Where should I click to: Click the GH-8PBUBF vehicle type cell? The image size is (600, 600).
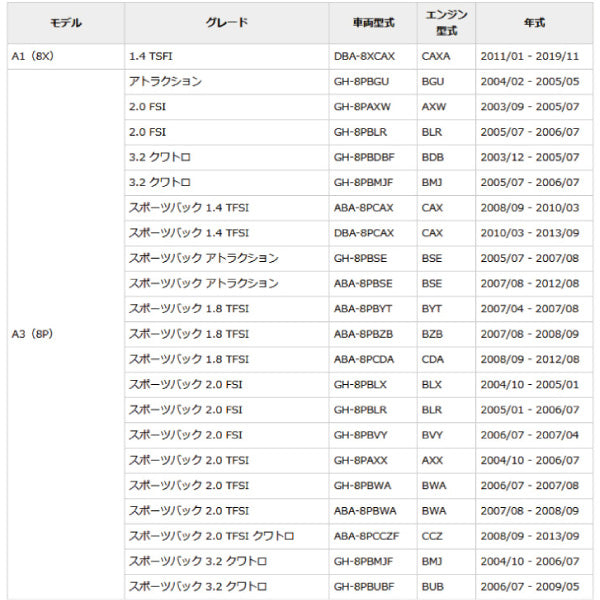click(364, 586)
